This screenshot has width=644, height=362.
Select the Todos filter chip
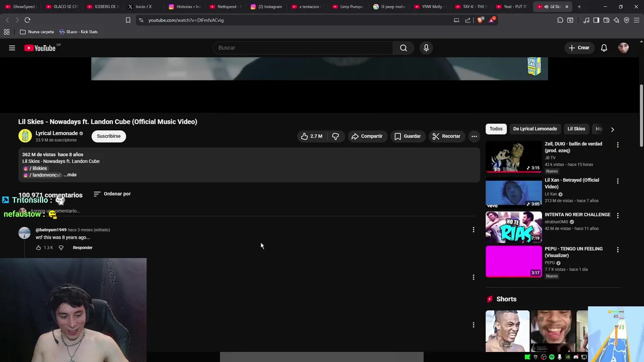pyautogui.click(x=496, y=129)
